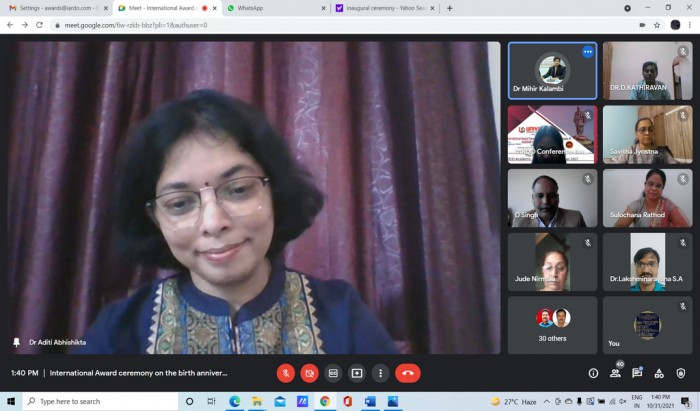This screenshot has height=411, width=700.
Task: Unmute microphone in Meet control bar
Action: point(286,373)
